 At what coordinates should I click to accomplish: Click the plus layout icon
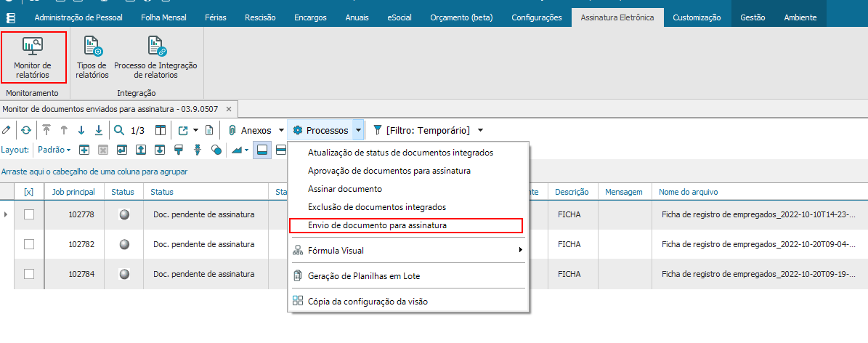[x=85, y=149]
